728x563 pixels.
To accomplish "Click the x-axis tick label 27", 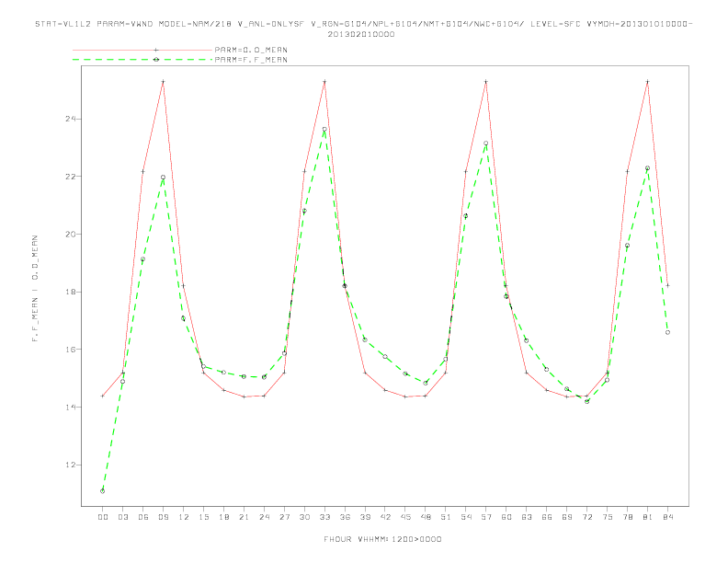I will point(284,517).
